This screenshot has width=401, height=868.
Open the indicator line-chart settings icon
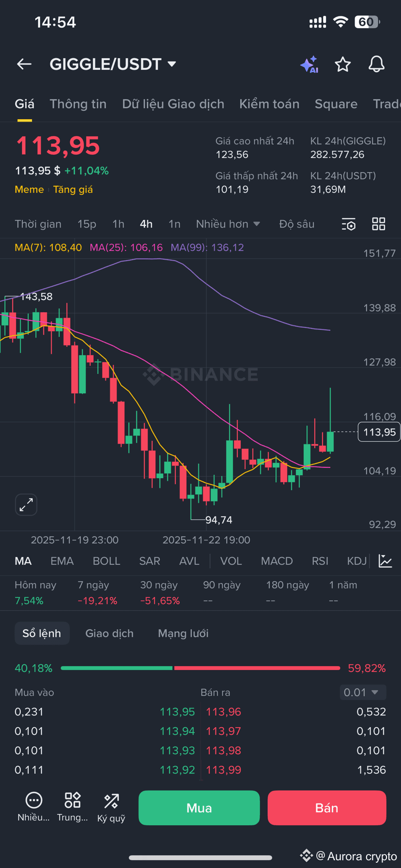tap(386, 561)
